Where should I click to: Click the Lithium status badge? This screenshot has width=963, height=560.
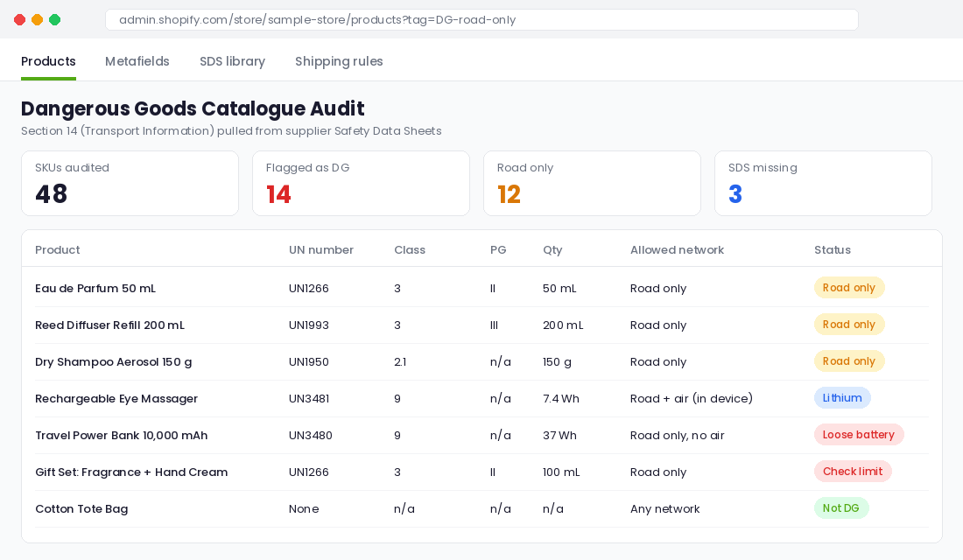pyautogui.click(x=842, y=398)
